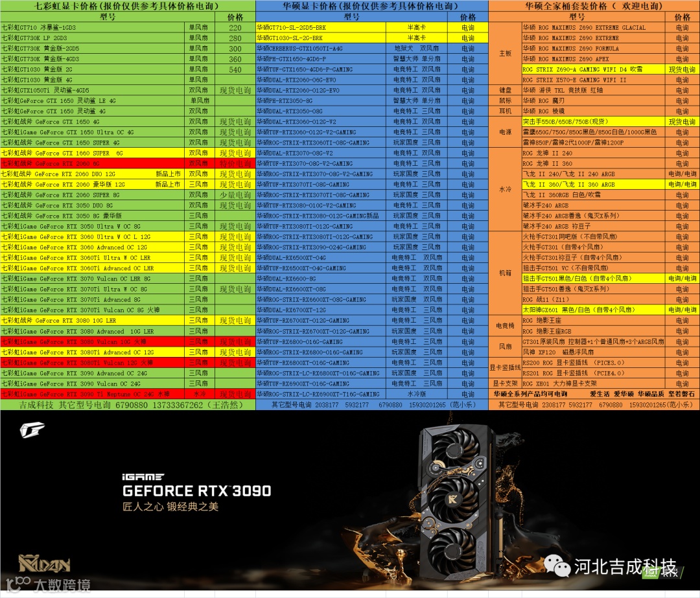Select cell "华硕ROG-STRIX-LC-RX6900XT-T16G-GAMING"
Screen dimensions: 700x598
click(x=321, y=394)
